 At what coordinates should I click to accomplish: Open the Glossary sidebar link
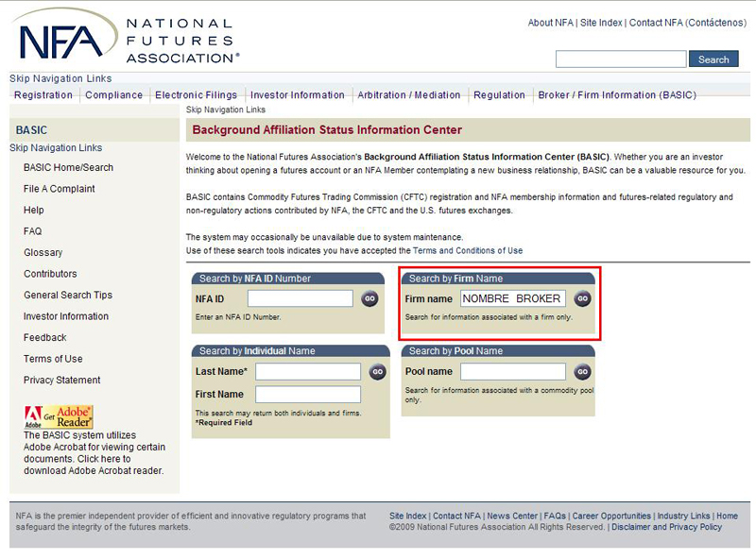43,252
